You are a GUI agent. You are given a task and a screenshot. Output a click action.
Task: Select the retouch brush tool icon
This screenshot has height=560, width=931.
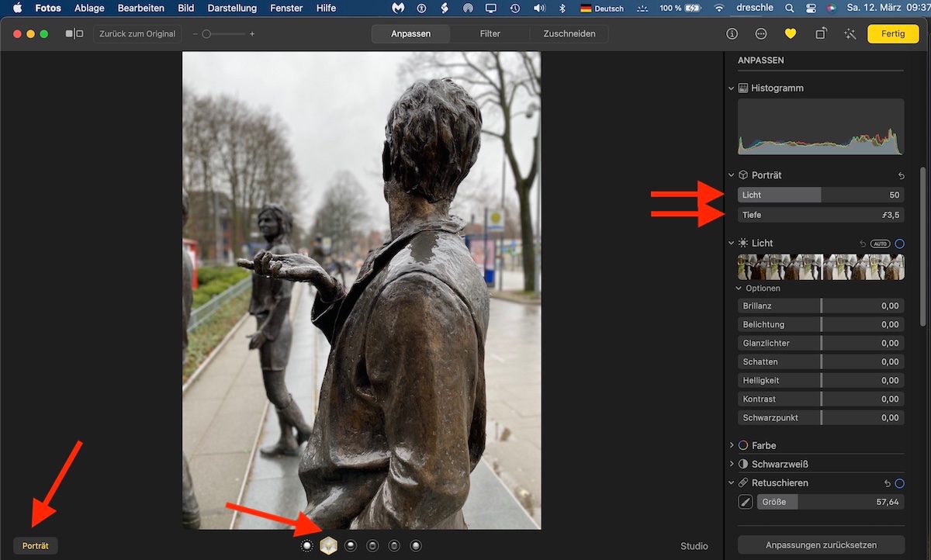pos(745,502)
